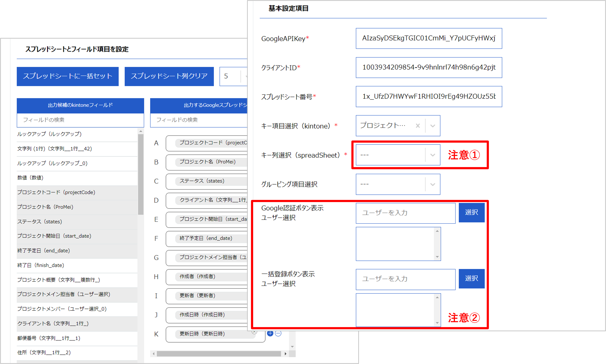Click kintone field list scroll-up arrow

pyautogui.click(x=141, y=131)
